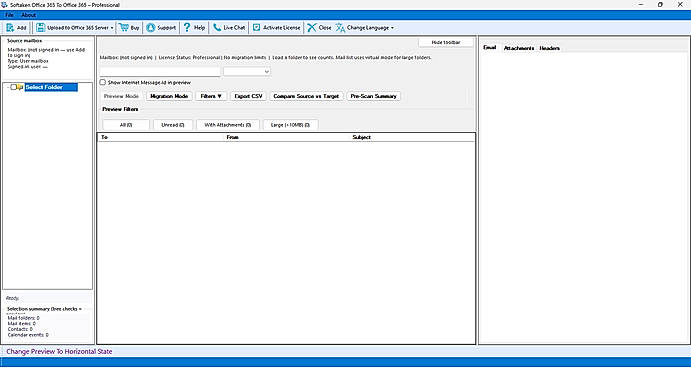Click the Help question mark icon

pyautogui.click(x=187, y=27)
